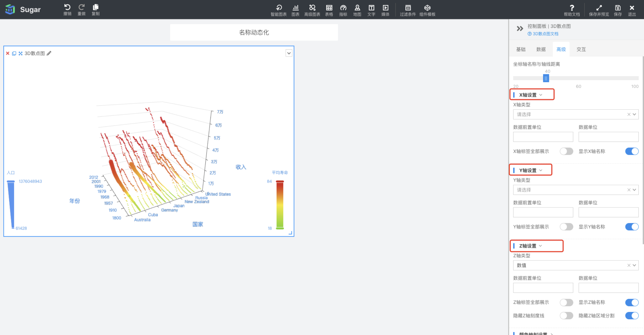Delete chart using the red X icon
Image resolution: width=644 pixels, height=335 pixels.
pyautogui.click(x=8, y=53)
